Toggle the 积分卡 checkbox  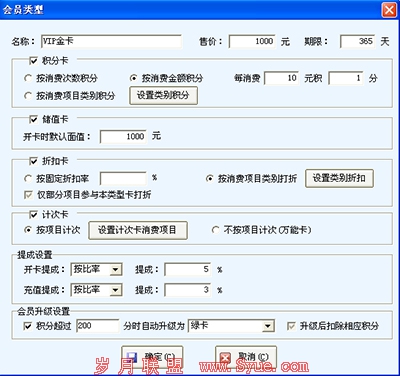[x=33, y=61]
